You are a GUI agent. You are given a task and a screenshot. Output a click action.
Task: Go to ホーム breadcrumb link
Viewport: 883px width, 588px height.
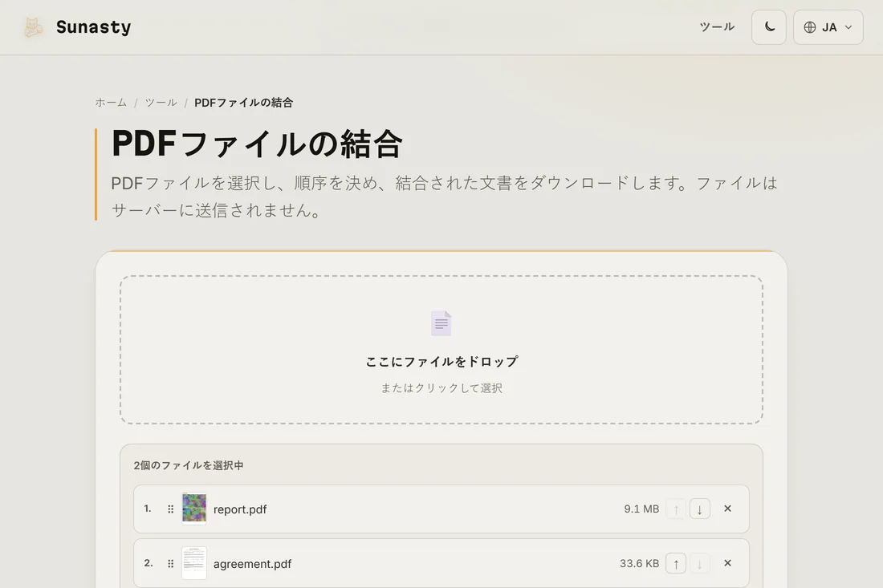[111, 103]
